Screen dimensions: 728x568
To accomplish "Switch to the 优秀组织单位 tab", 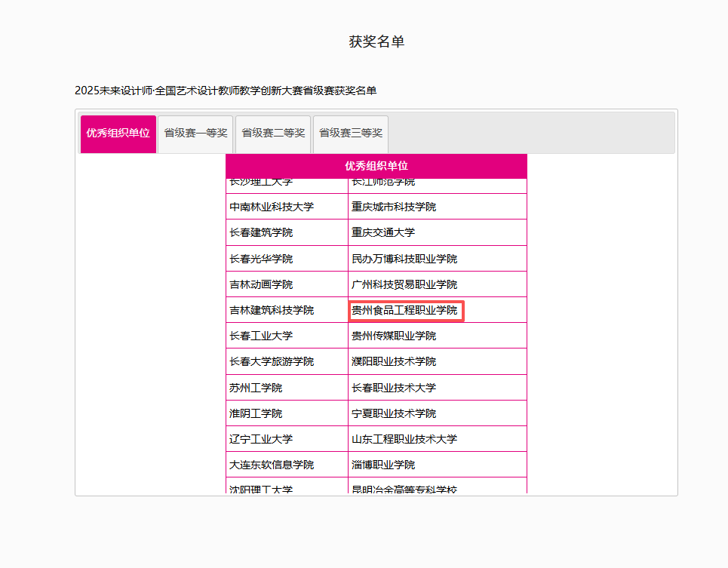I will pos(118,134).
